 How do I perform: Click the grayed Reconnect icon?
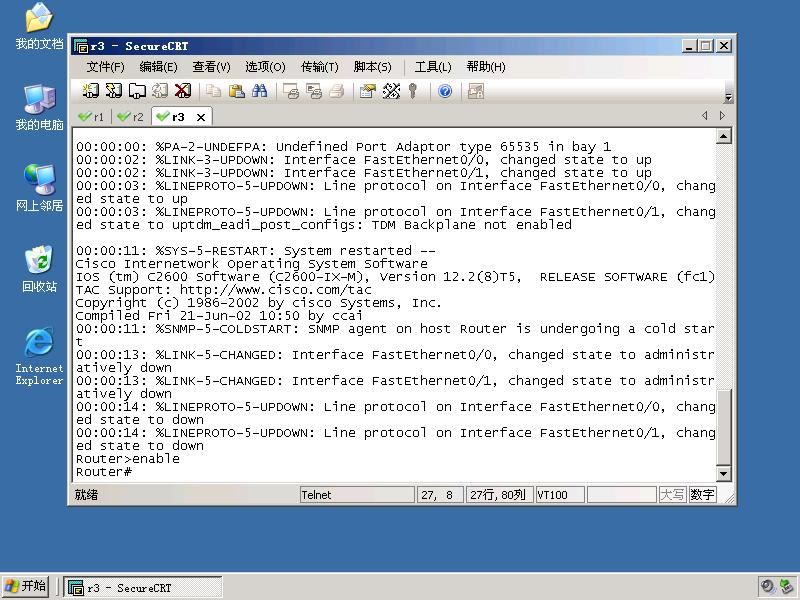(159, 91)
